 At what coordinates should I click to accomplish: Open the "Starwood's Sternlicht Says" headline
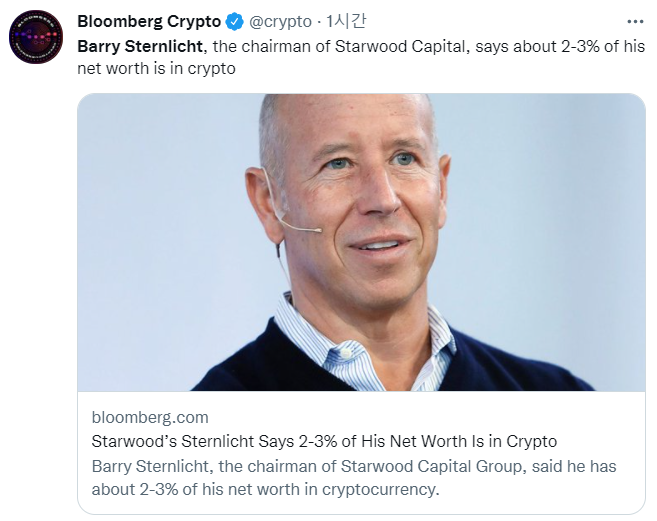324,441
